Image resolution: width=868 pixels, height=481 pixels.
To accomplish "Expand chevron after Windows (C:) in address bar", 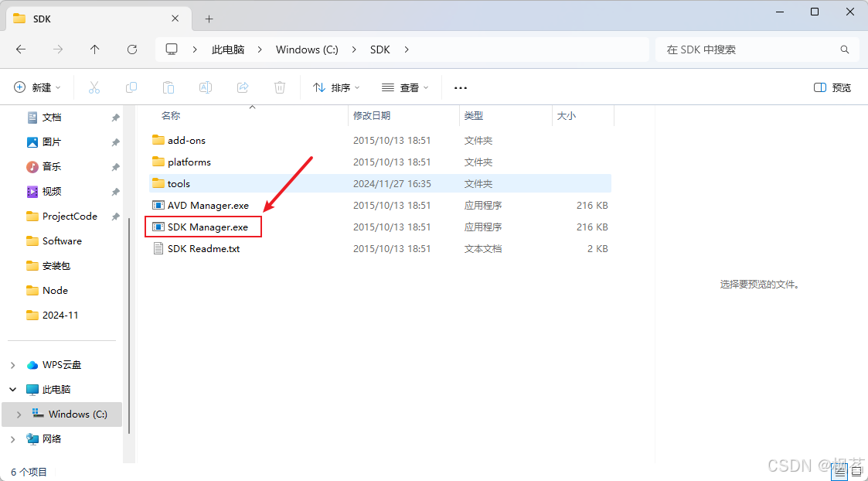I will (354, 49).
